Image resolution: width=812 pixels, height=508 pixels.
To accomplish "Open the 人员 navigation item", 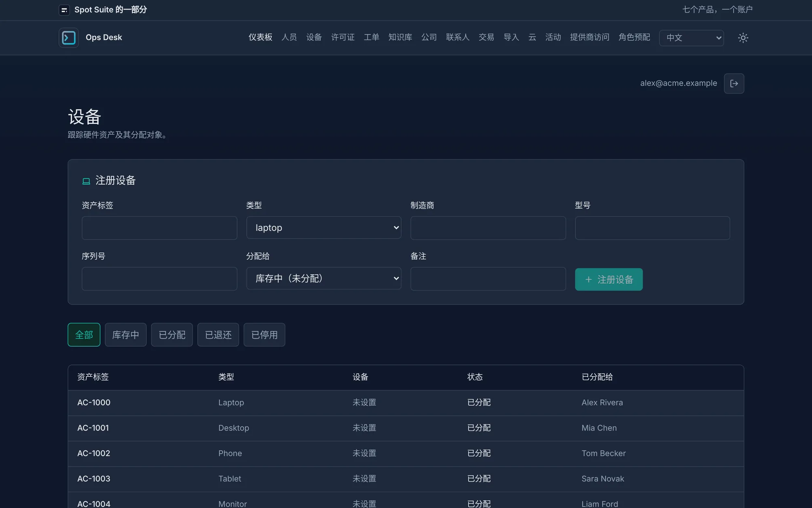I will pos(289,37).
